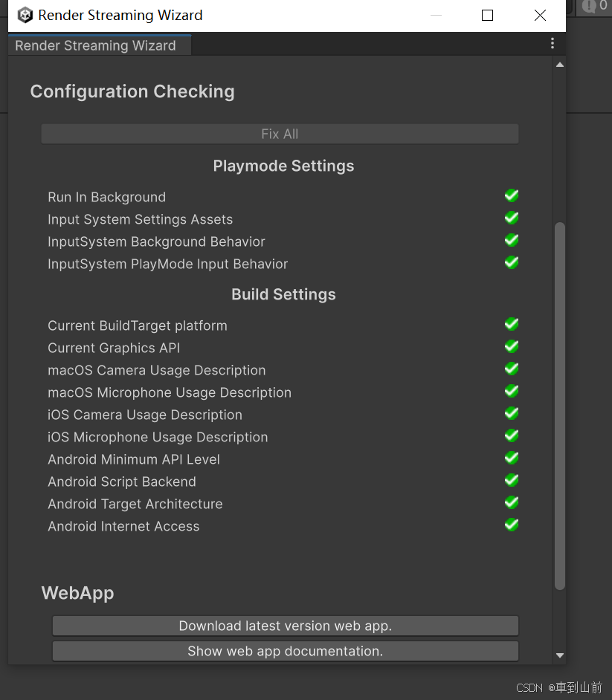Click the Playmode Settings heading
The image size is (612, 700).
click(283, 166)
